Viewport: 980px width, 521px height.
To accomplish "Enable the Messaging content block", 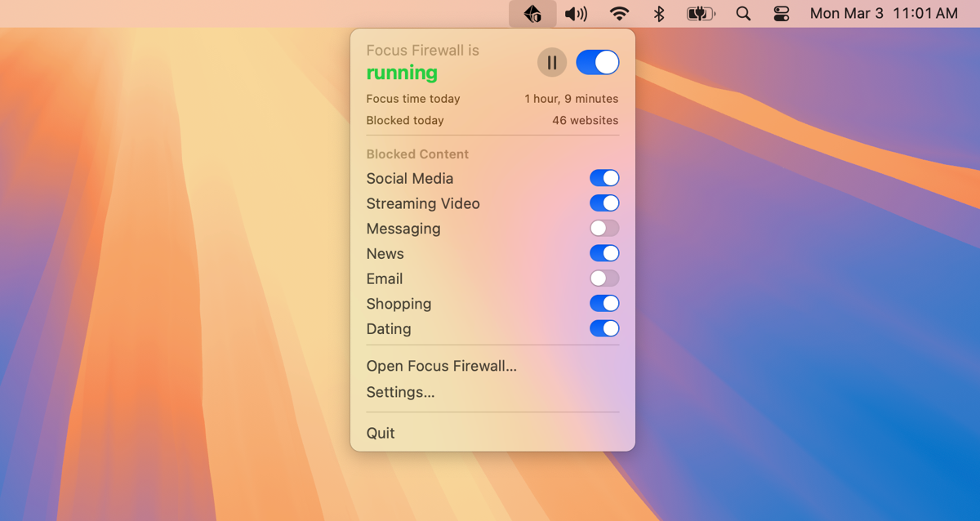I will (x=604, y=229).
